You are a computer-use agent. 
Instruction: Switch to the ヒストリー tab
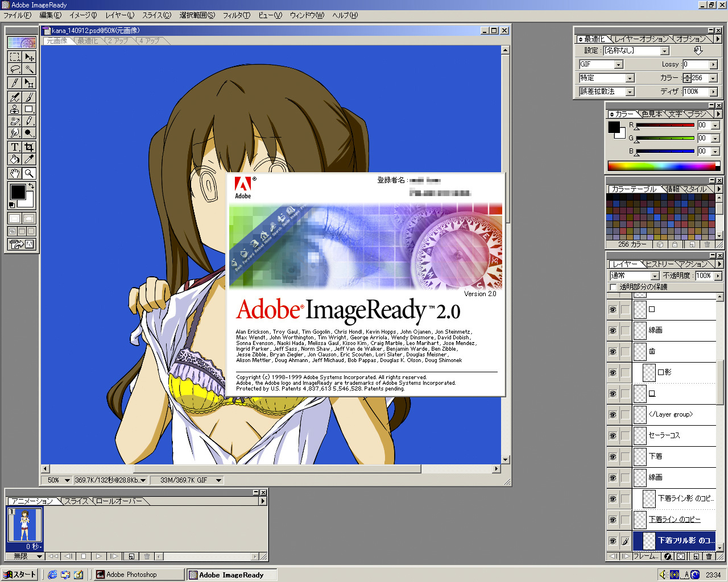pos(660,264)
